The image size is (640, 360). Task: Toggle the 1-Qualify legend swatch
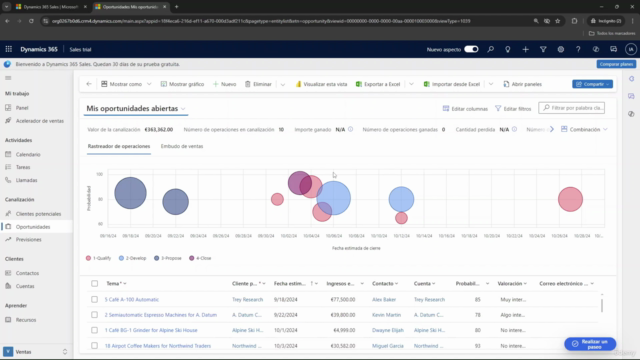[x=88, y=258]
